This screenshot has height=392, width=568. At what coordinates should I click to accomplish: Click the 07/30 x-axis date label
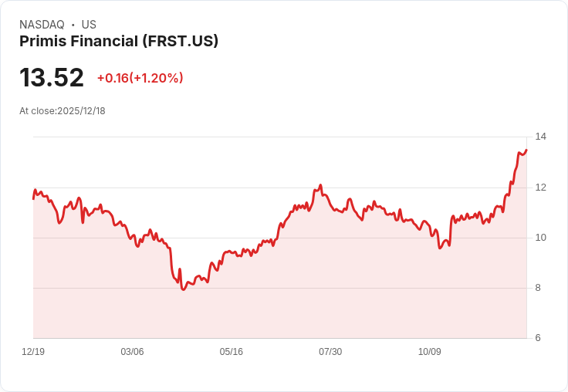click(330, 351)
